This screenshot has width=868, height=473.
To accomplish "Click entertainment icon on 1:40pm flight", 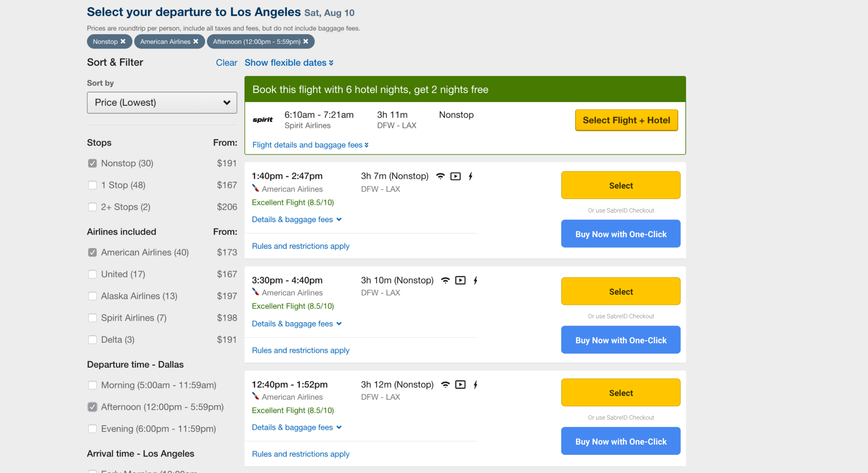I will [456, 176].
